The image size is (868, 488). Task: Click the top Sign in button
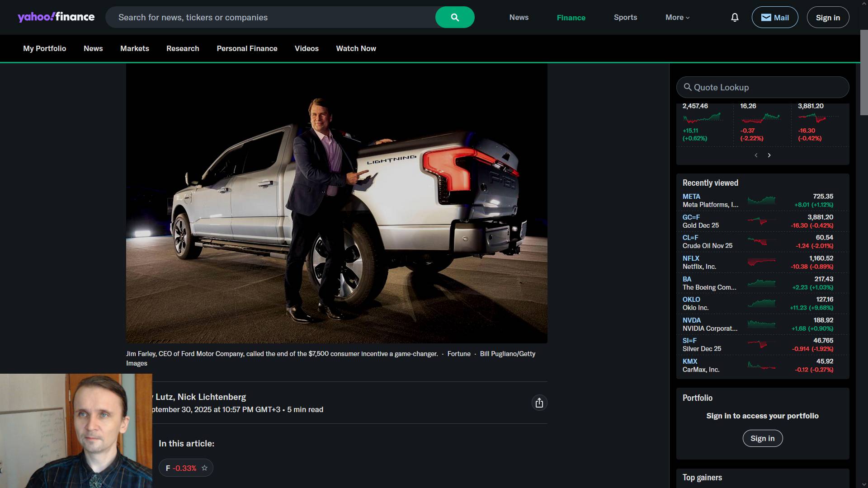pyautogui.click(x=827, y=17)
